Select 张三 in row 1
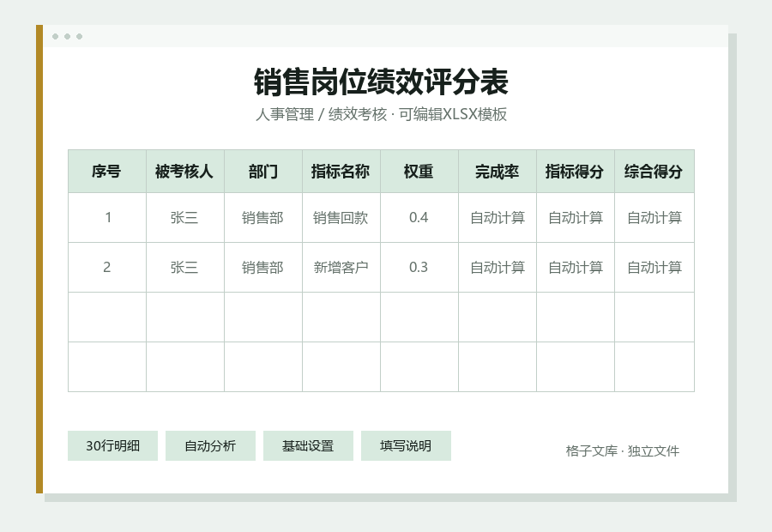The image size is (772, 532). tap(185, 217)
